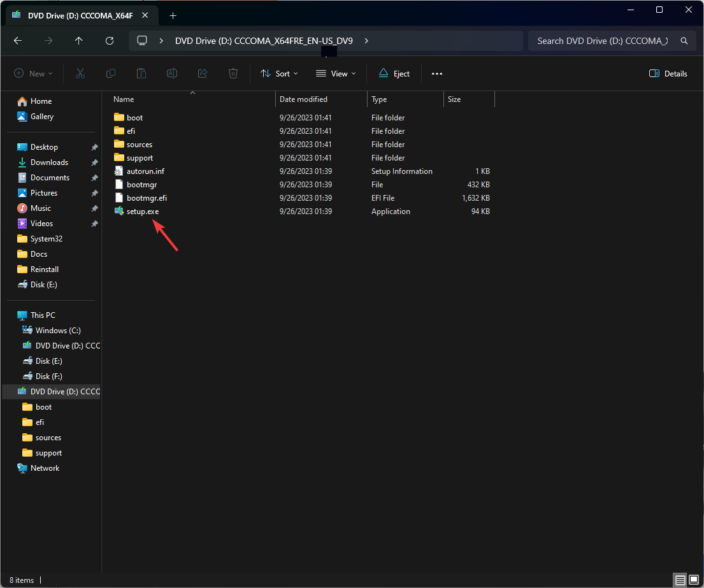Select the Cut icon in the toolbar

[80, 73]
